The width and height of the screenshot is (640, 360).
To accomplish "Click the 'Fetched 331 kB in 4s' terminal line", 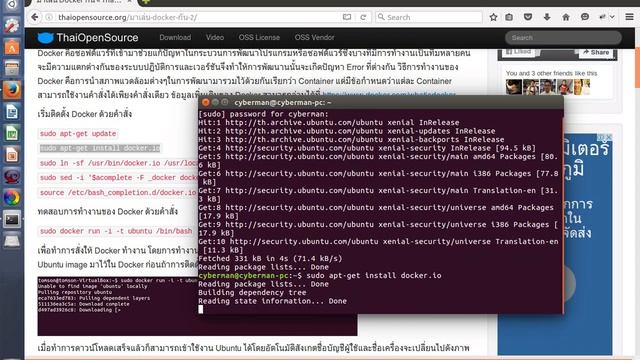I will 270,258.
